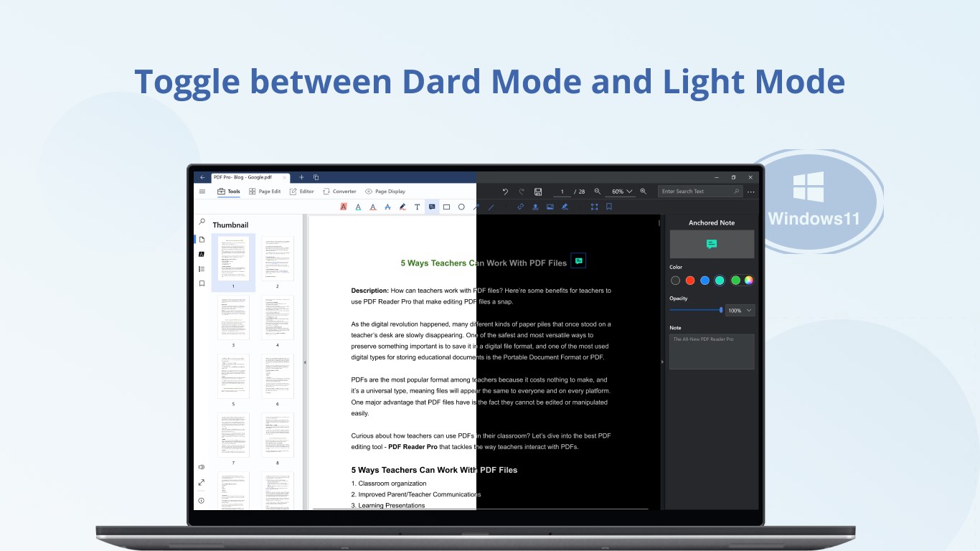Click the multi-window icon beside new tab
Screen dimensions: 980x551
[x=316, y=177]
